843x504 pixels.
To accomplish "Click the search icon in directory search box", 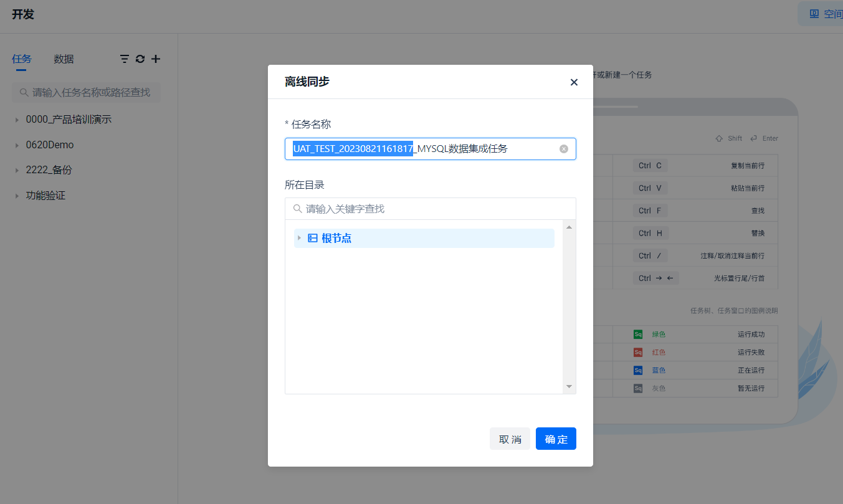I will 298,209.
